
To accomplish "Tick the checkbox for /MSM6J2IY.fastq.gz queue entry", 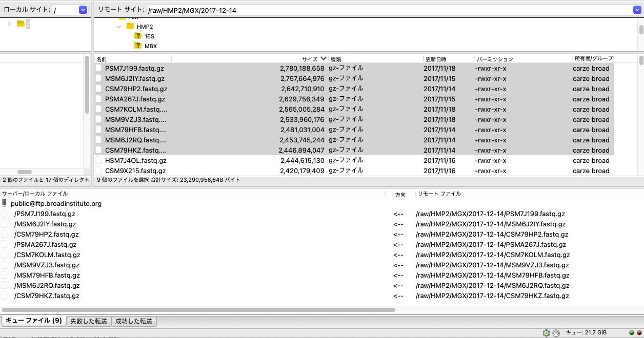I will (4, 223).
